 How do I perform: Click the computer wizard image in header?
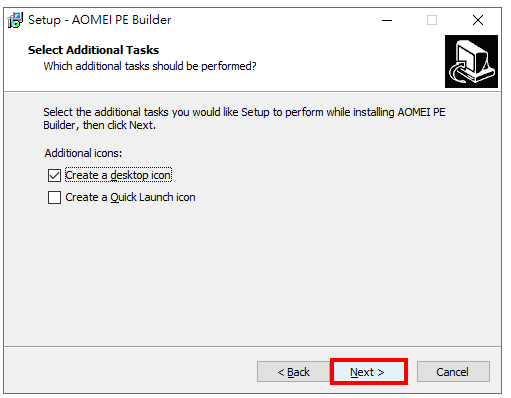pyautogui.click(x=471, y=61)
